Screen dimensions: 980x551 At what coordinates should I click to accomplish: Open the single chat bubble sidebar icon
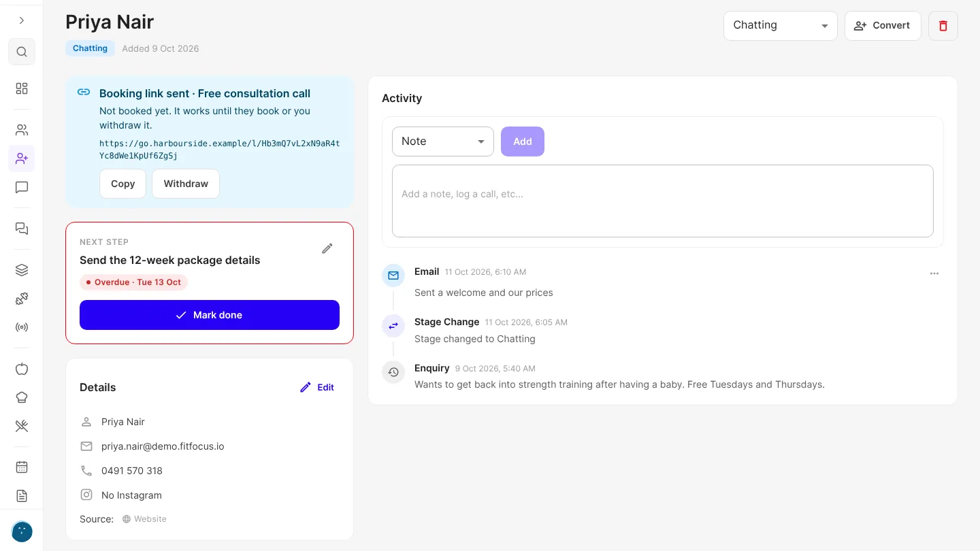click(x=22, y=187)
